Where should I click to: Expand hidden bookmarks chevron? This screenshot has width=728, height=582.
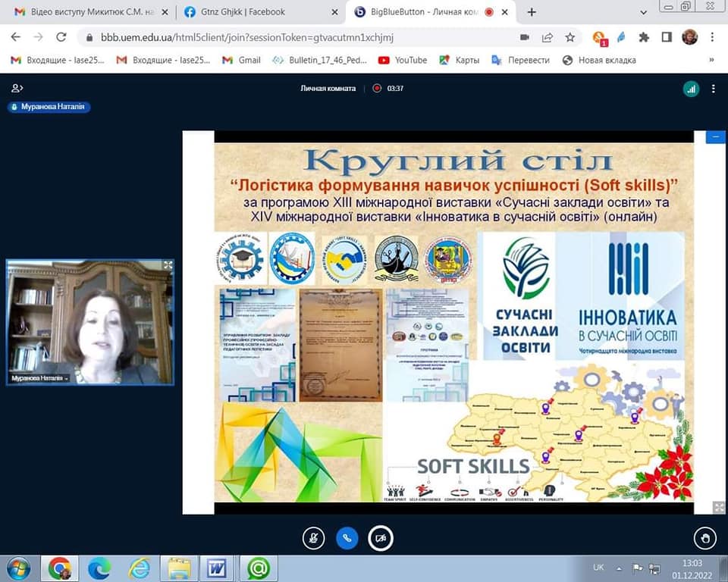click(x=711, y=60)
